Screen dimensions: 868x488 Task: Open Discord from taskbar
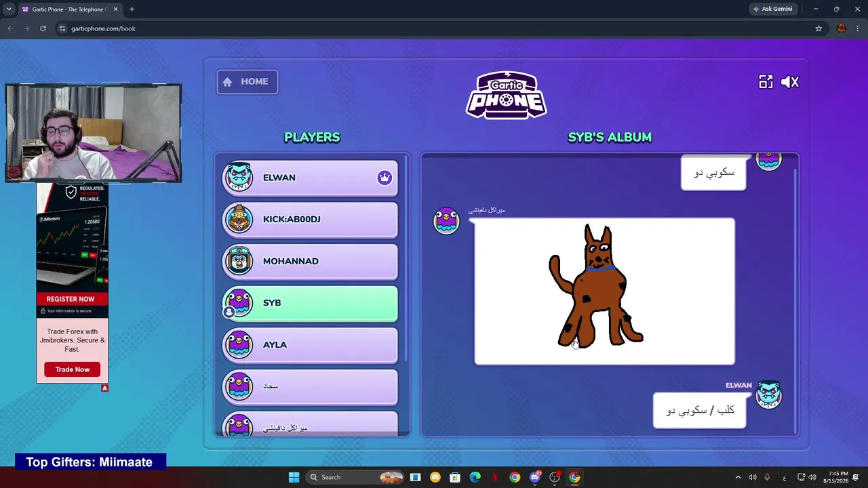(535, 477)
